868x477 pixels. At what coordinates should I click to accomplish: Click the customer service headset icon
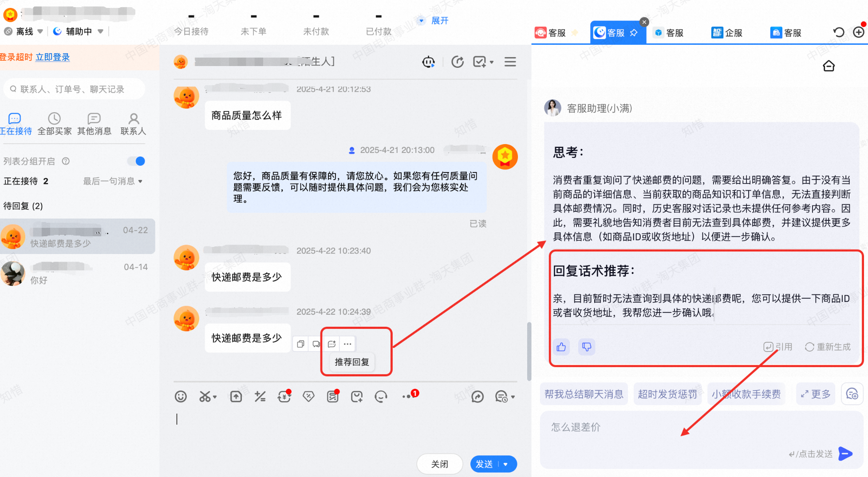381,396
